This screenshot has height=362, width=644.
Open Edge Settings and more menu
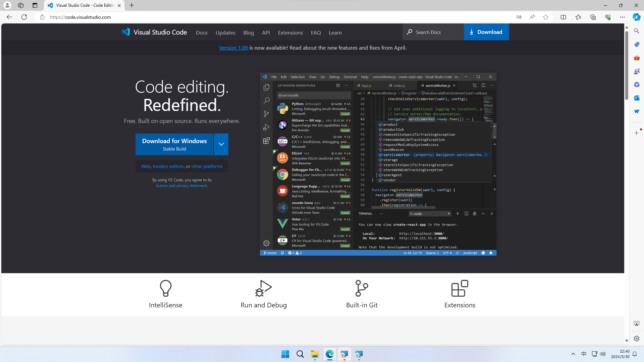622,17
